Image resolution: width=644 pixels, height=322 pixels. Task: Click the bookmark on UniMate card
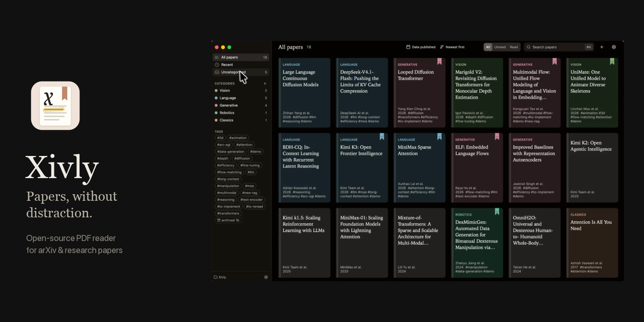click(x=612, y=61)
